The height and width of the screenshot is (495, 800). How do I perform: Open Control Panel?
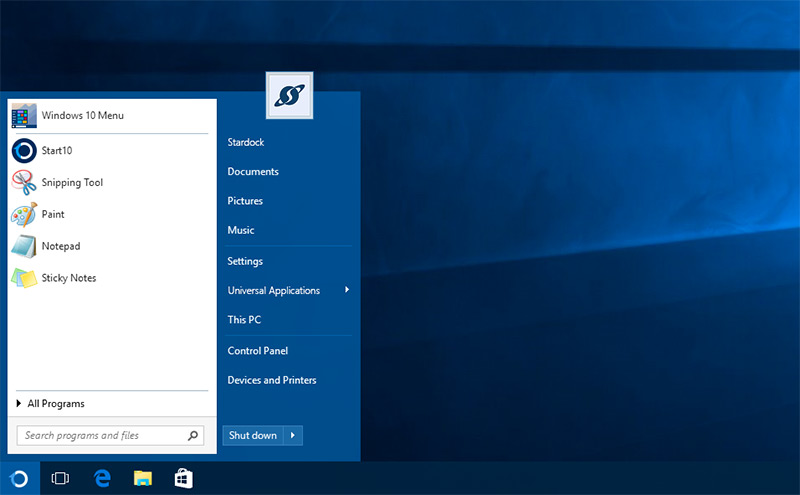(258, 351)
